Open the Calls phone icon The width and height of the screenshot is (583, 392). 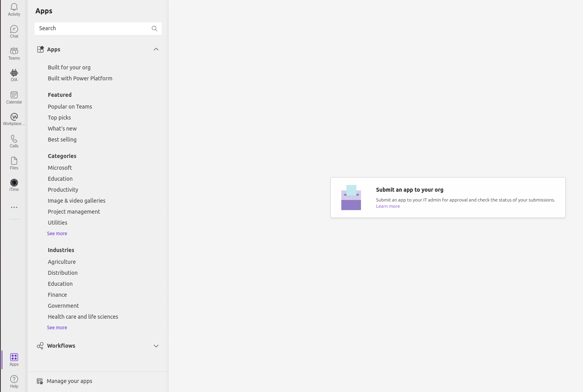point(14,139)
